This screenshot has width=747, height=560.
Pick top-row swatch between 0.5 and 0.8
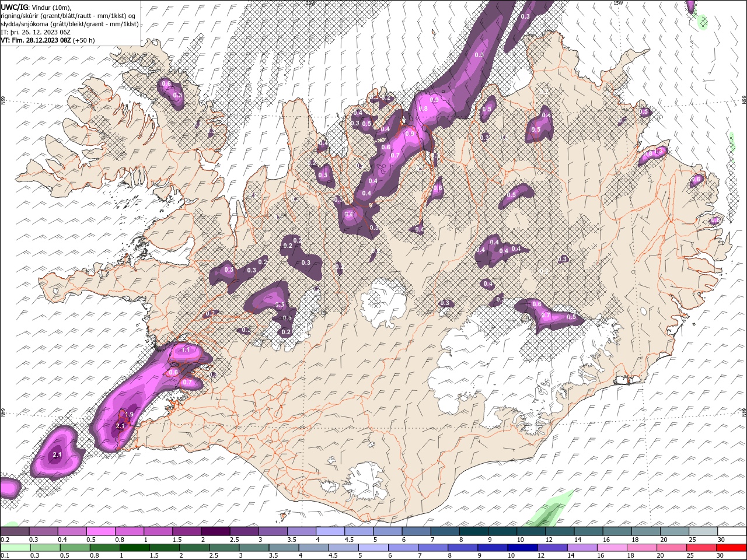[x=100, y=531]
